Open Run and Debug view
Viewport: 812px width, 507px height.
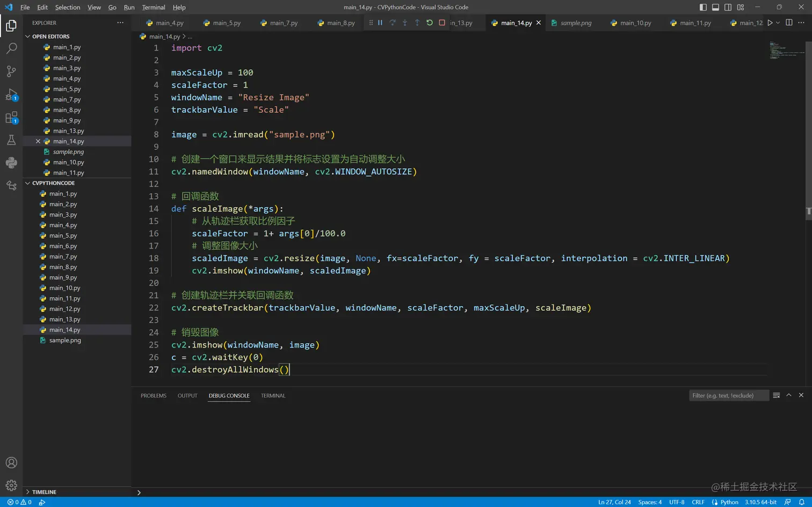[x=11, y=95]
